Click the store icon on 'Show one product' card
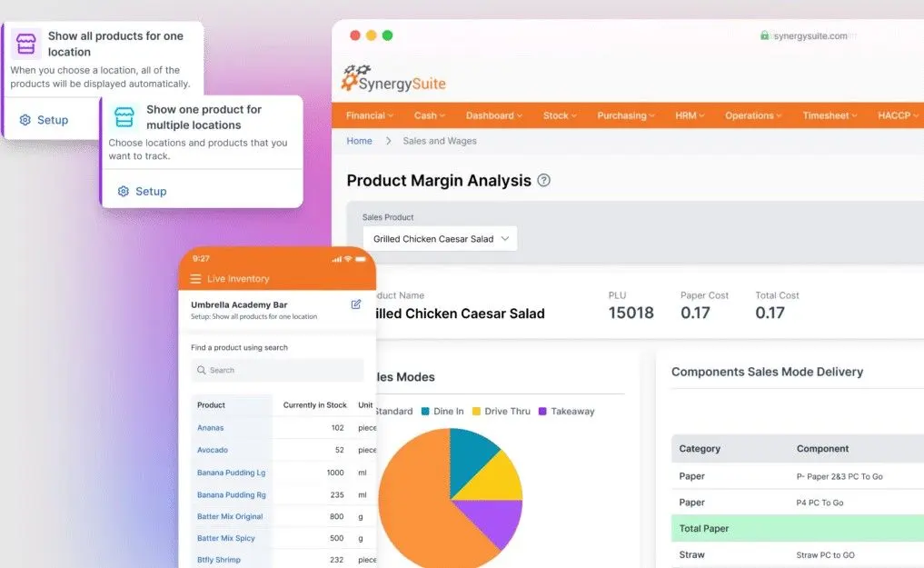924x568 pixels. 124,116
